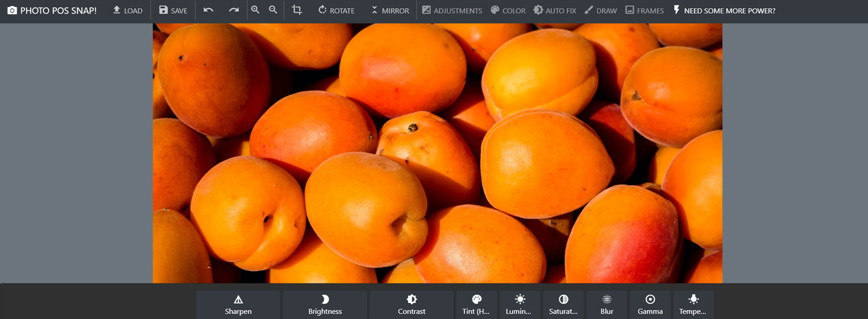This screenshot has height=319, width=868.
Task: Click the Rotate toolbar item
Action: [x=336, y=11]
